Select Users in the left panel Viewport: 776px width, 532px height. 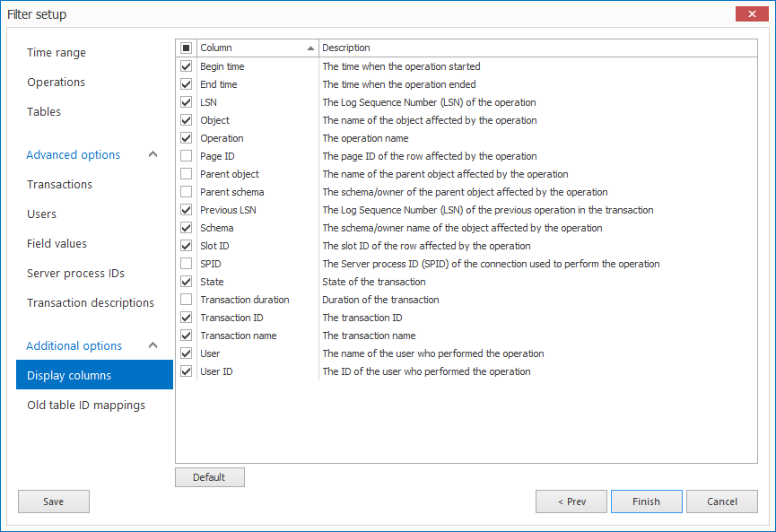(x=41, y=214)
